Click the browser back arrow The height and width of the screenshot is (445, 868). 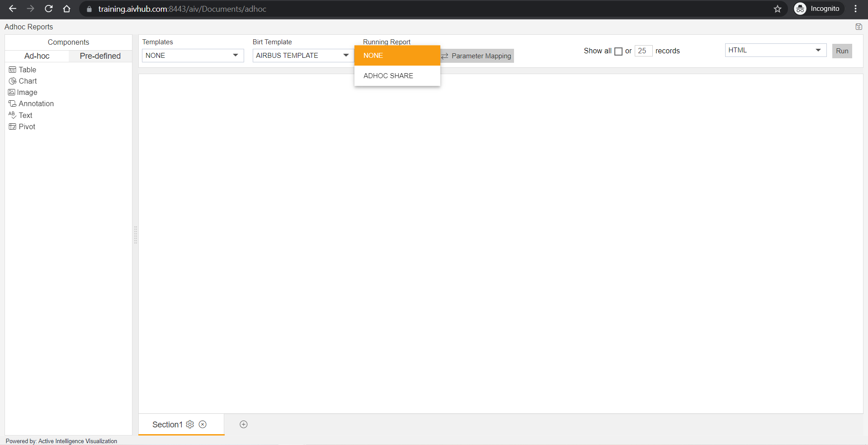[13, 9]
